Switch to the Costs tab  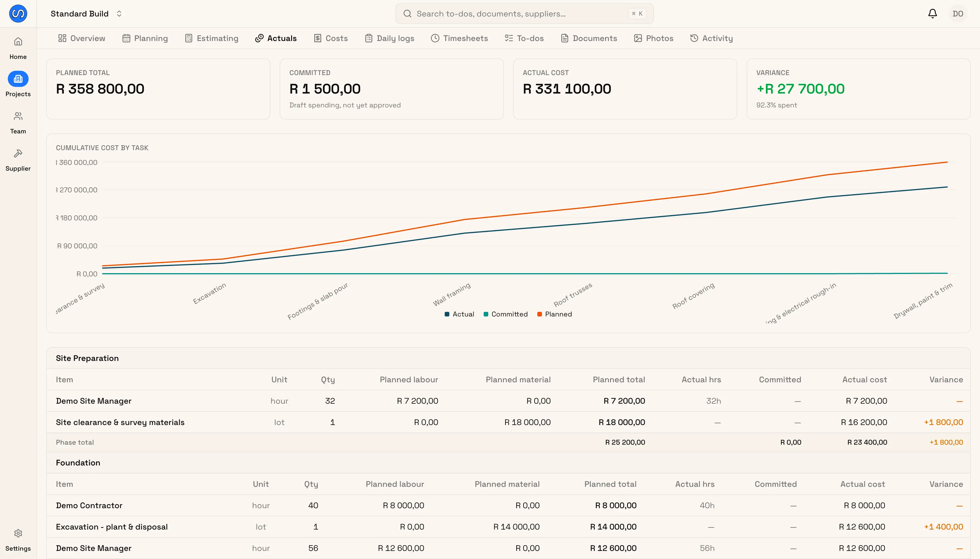331,38
